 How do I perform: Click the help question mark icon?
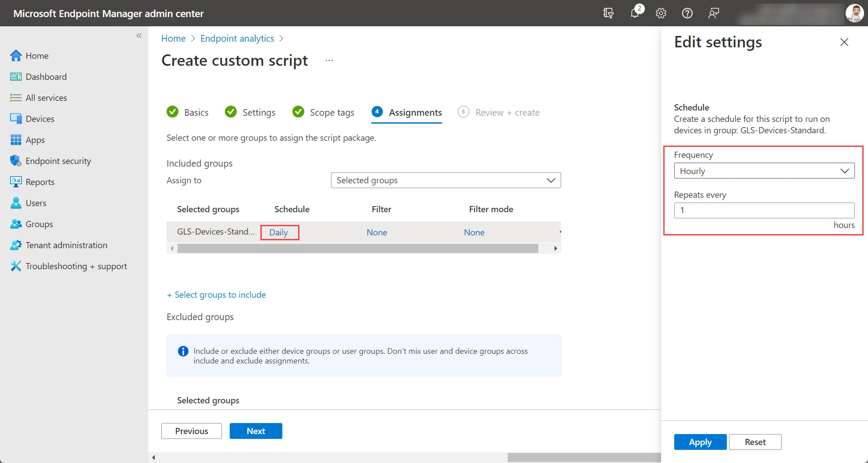(x=687, y=13)
